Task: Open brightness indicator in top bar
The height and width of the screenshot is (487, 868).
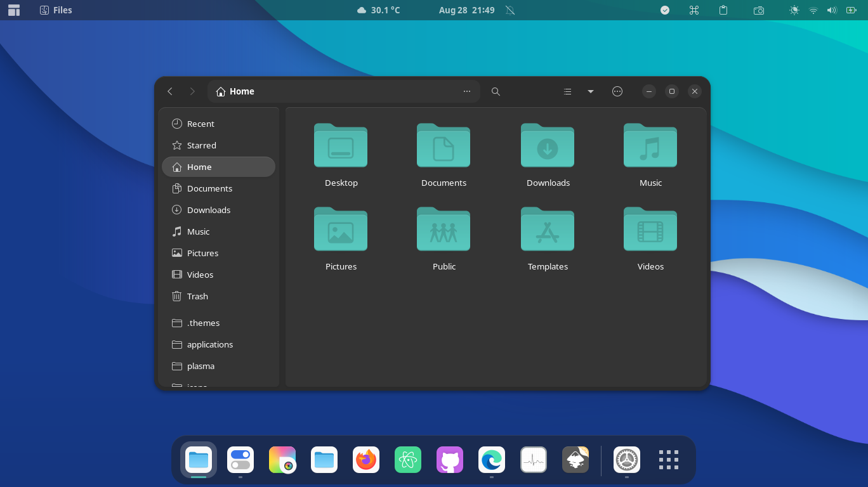Action: tap(794, 10)
